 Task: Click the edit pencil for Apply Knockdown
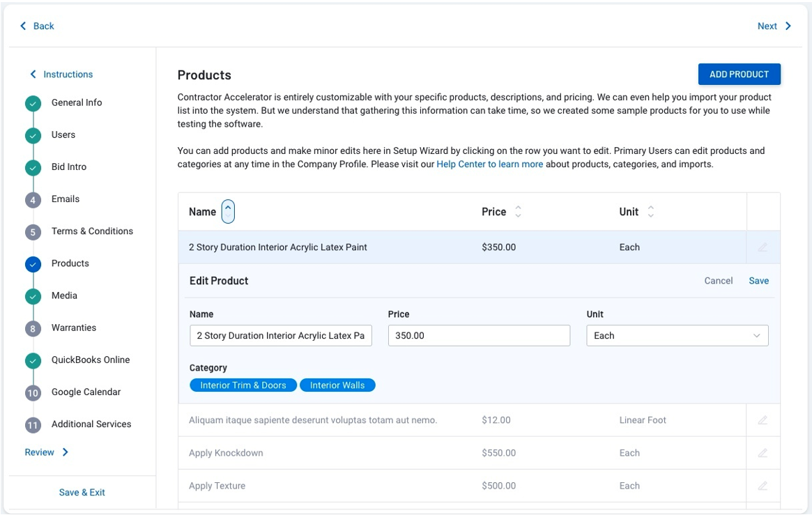(x=763, y=452)
